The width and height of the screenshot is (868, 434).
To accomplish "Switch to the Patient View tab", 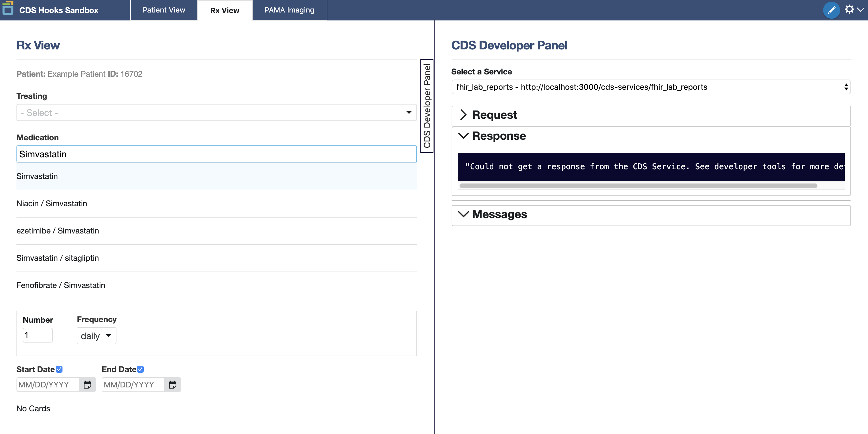I will click(164, 10).
